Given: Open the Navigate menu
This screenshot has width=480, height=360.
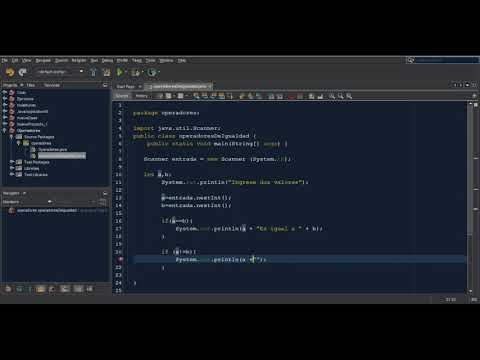Looking at the screenshot, I should coord(43,60).
